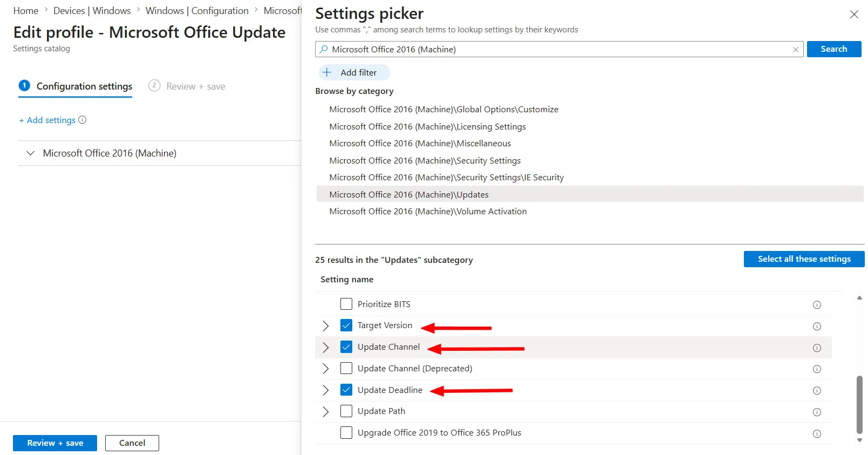Check the Prioritize BITS checkbox
868x455 pixels.
[x=346, y=304]
